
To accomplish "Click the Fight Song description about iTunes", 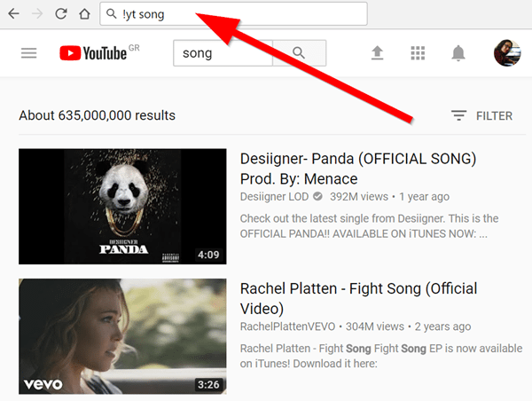I will [x=381, y=356].
